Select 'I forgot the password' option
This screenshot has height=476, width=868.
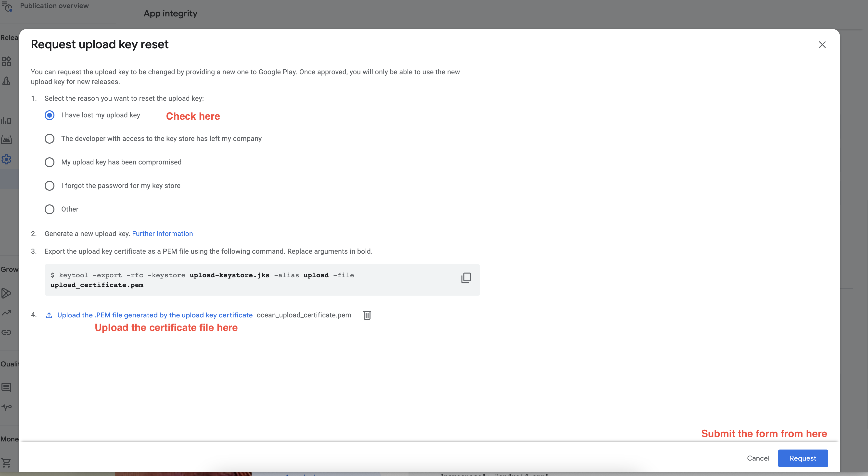[x=50, y=186]
